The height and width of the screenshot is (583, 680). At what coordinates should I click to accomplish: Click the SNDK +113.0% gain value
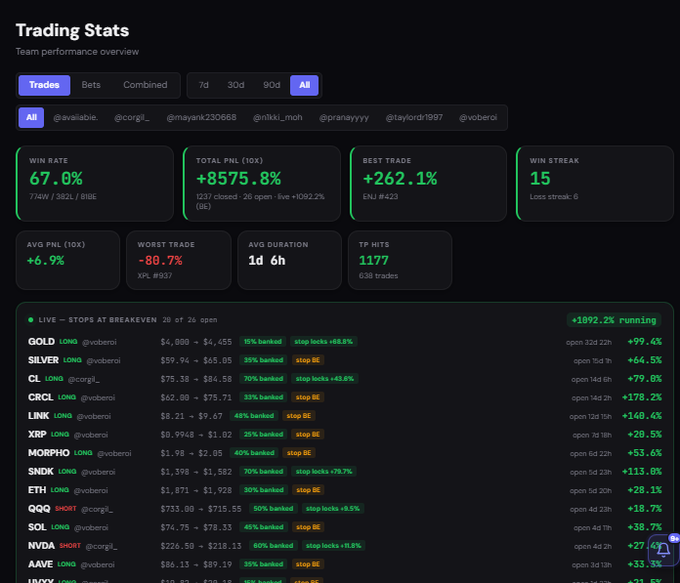pyautogui.click(x=642, y=472)
